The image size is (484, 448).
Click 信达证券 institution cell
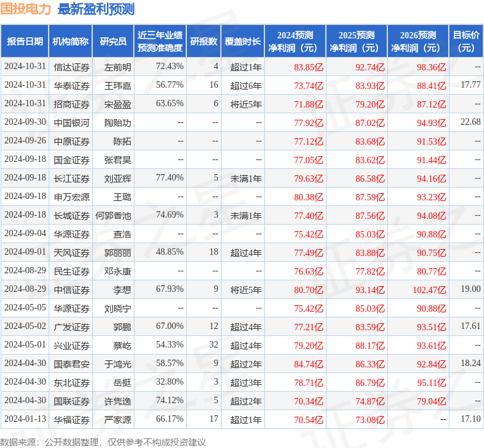pos(72,67)
